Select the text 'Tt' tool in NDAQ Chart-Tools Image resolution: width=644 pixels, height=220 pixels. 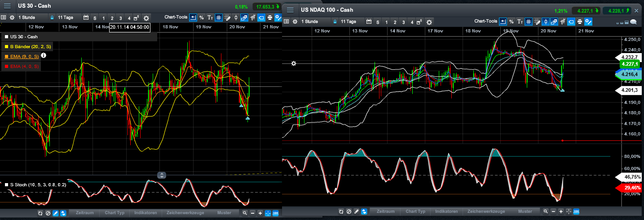[520, 21]
